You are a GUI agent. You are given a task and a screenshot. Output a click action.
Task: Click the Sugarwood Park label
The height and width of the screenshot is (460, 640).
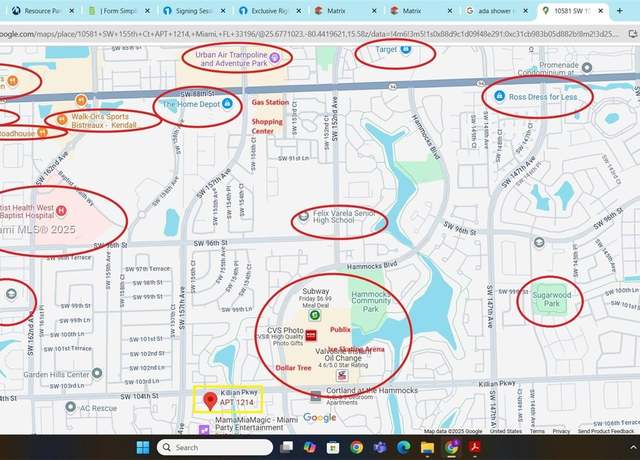pos(551,299)
